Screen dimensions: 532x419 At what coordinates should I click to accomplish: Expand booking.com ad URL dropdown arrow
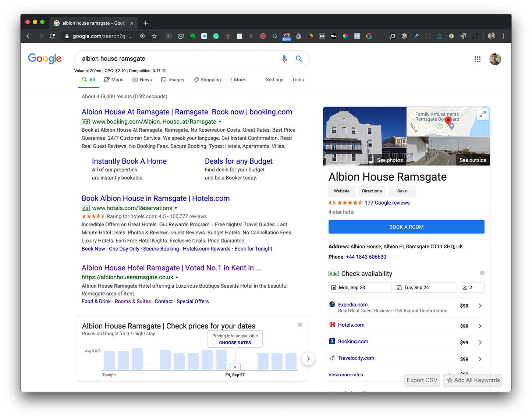[220, 122]
